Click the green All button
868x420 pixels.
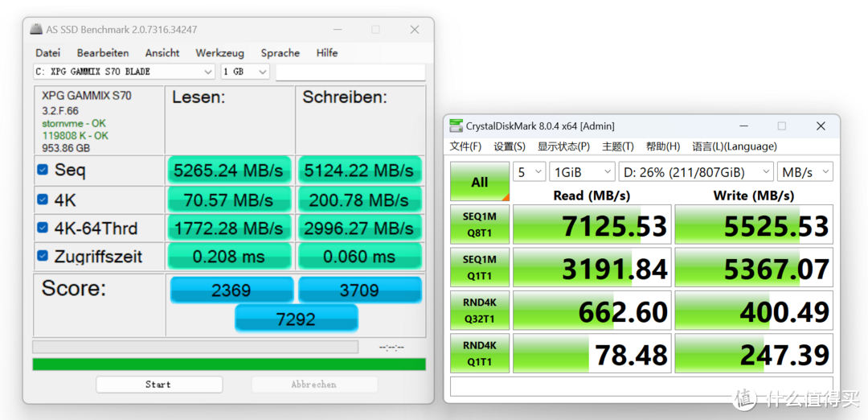pos(479,182)
